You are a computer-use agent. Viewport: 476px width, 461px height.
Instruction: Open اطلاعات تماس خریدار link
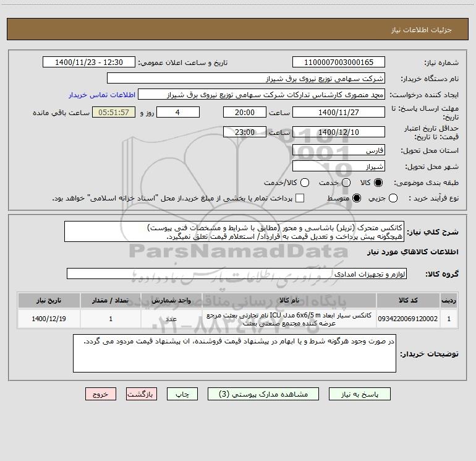[102, 95]
